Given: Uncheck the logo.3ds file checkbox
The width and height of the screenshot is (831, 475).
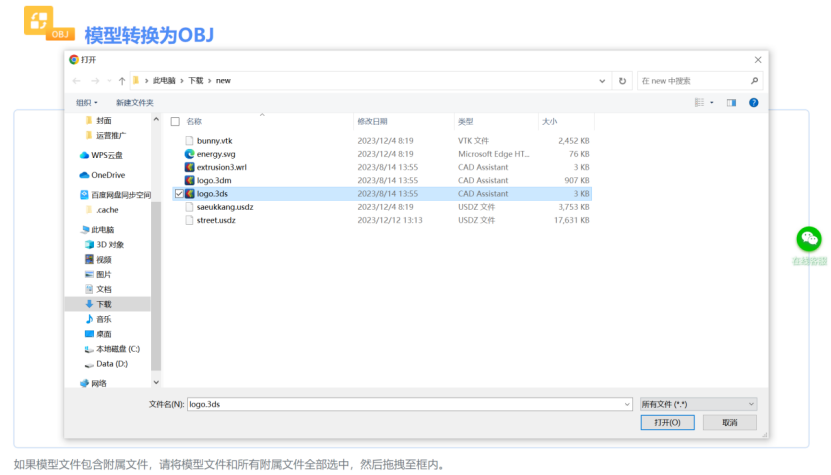Looking at the screenshot, I should (179, 193).
